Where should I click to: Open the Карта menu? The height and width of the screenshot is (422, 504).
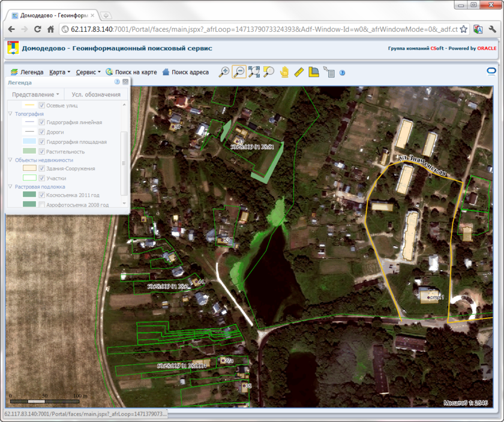coord(60,72)
